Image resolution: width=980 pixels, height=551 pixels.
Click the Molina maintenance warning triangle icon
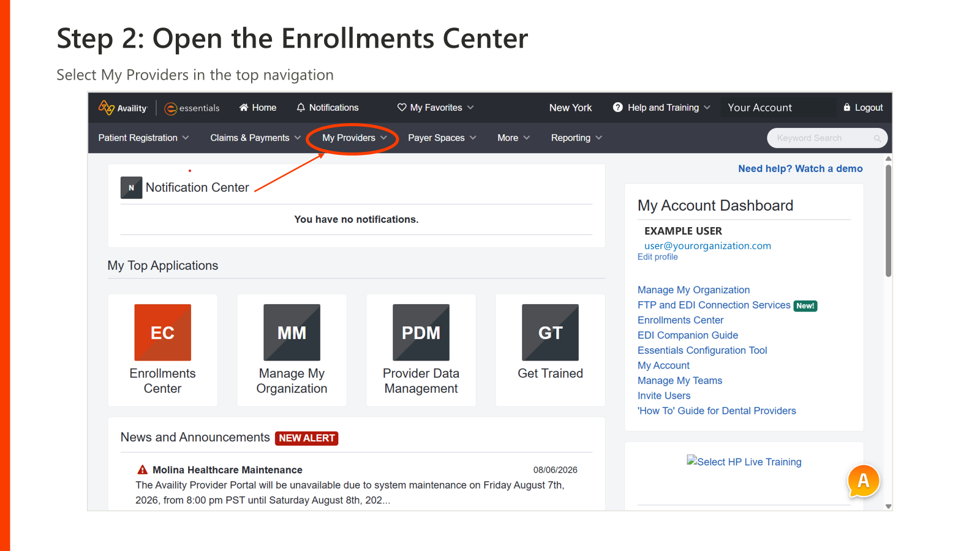[142, 470]
